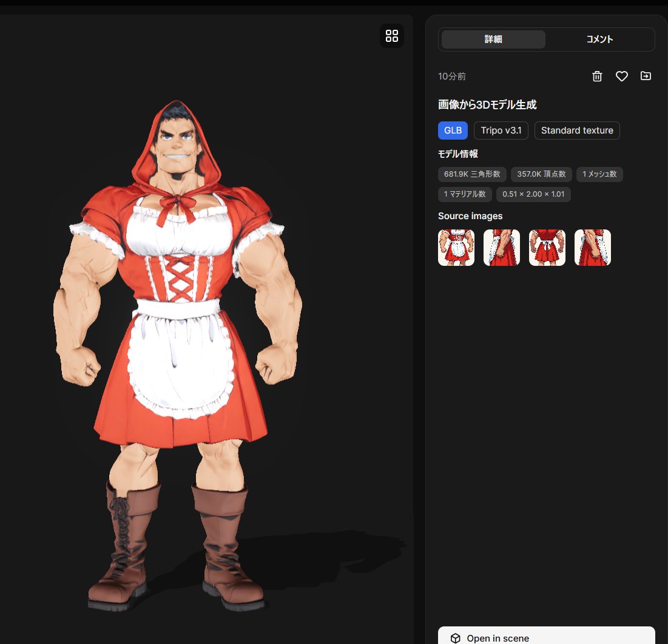Image resolution: width=668 pixels, height=644 pixels.
Task: Click the 1 マテリアル数 stat
Action: [465, 194]
